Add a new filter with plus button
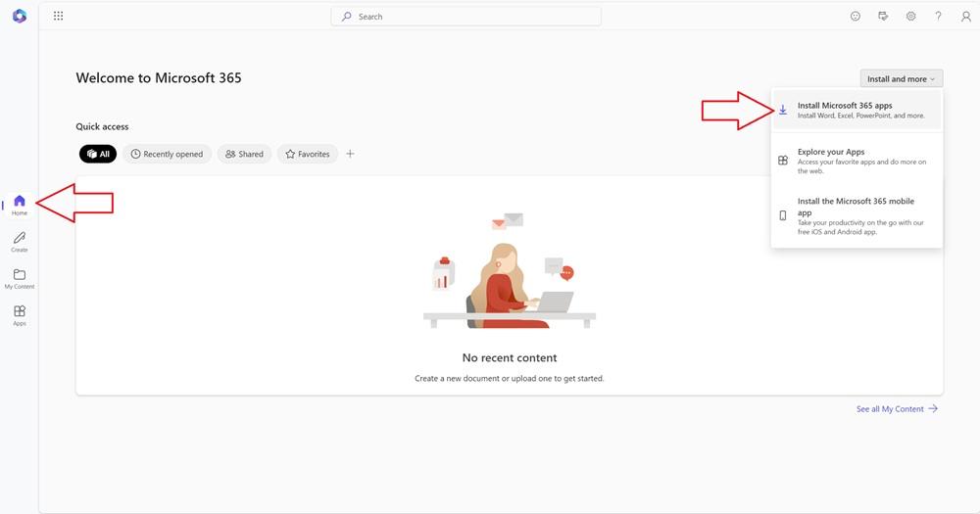Image resolution: width=980 pixels, height=514 pixels. click(x=350, y=154)
